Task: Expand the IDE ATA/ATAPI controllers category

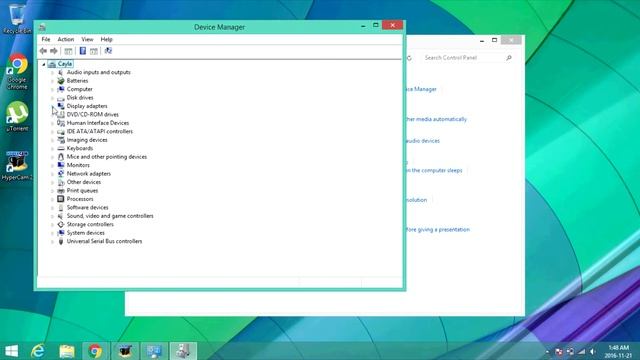Action: click(52, 131)
